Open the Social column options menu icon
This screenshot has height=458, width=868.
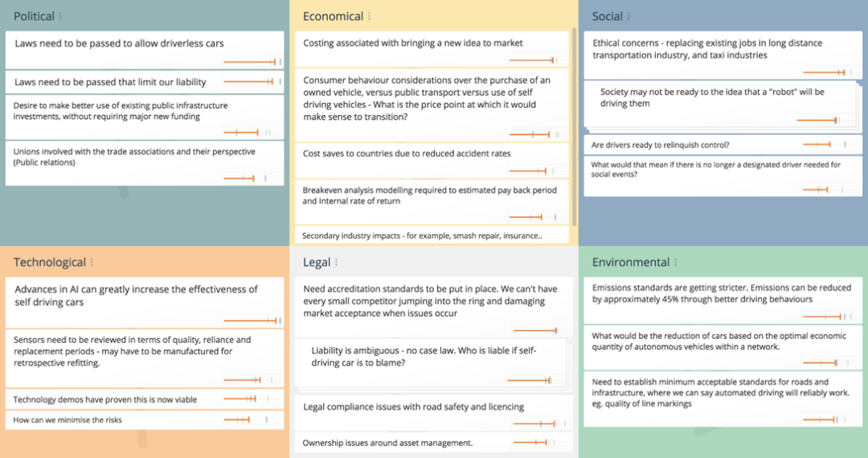(628, 17)
